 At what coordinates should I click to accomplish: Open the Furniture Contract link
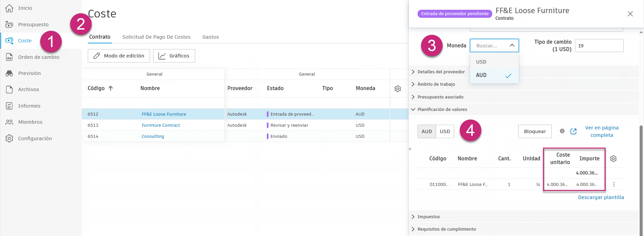coord(161,125)
